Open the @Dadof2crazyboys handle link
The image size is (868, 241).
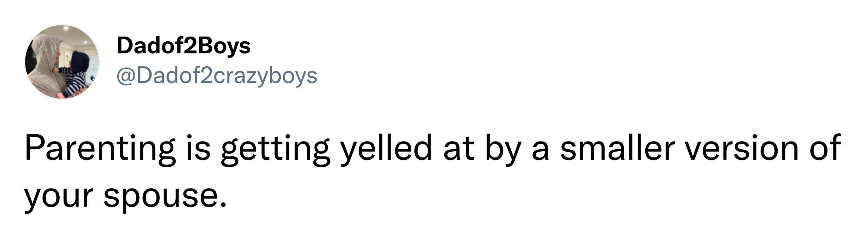217,76
